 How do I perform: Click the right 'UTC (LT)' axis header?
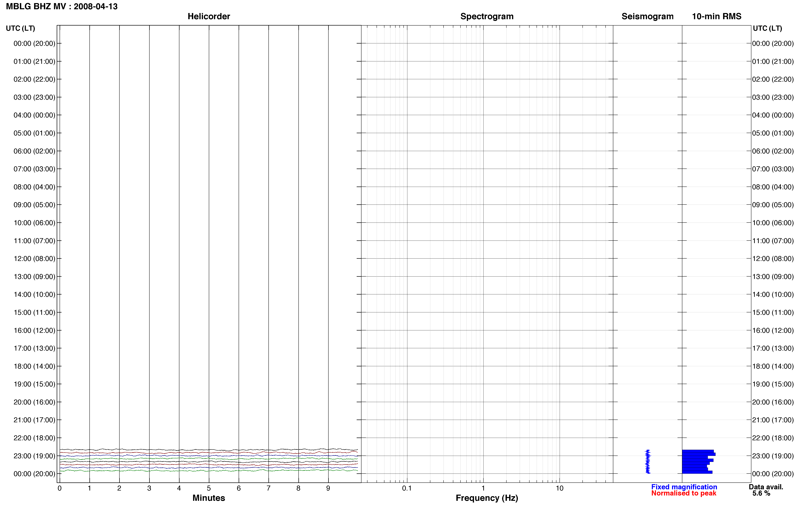tap(767, 28)
